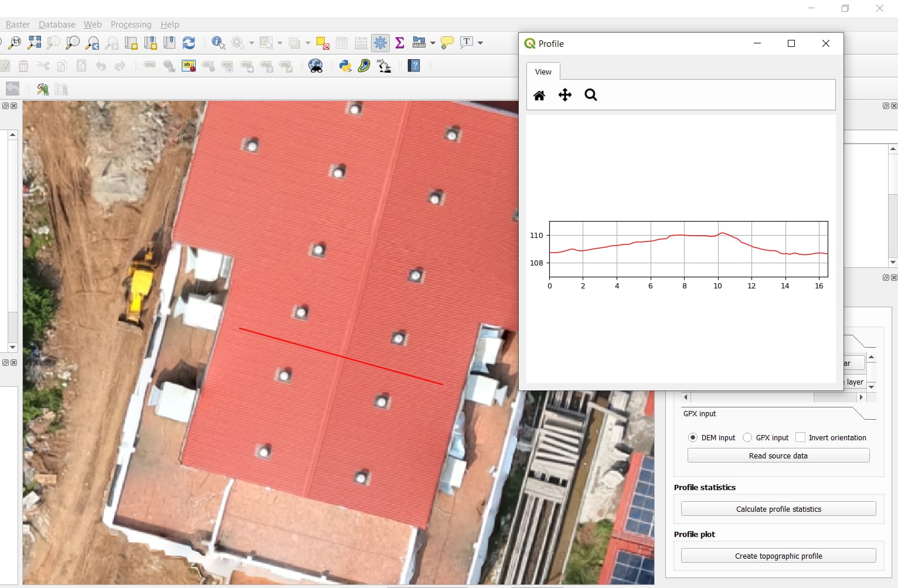Switch to the View tab in Profile window
The image size is (898, 588).
pyautogui.click(x=542, y=71)
